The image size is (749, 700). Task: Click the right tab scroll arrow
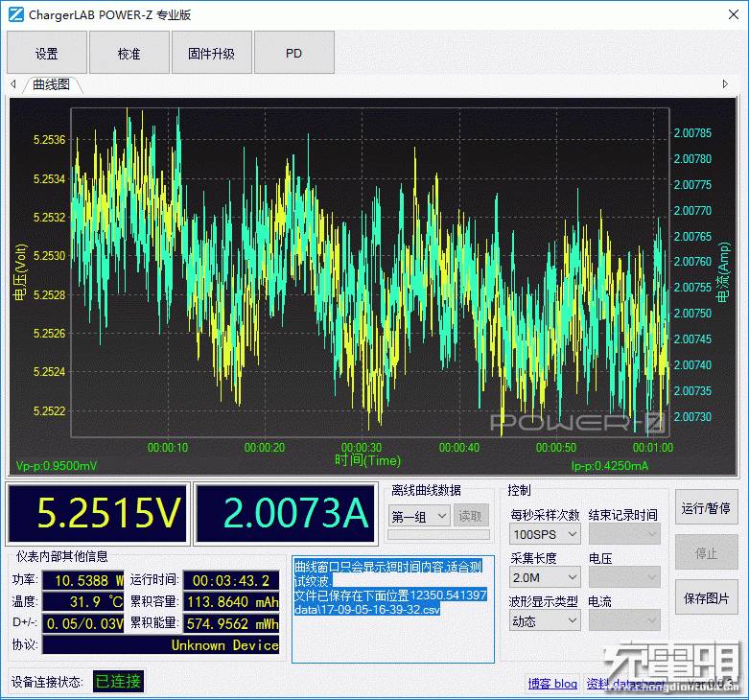[725, 84]
